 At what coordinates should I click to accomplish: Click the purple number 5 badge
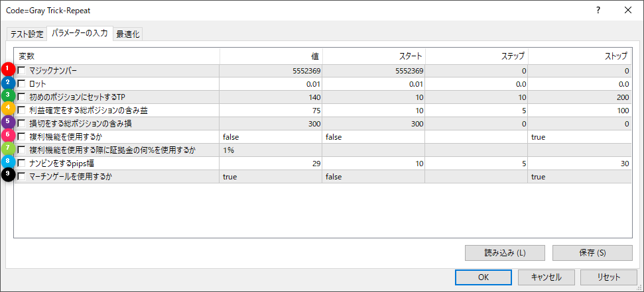(8, 122)
